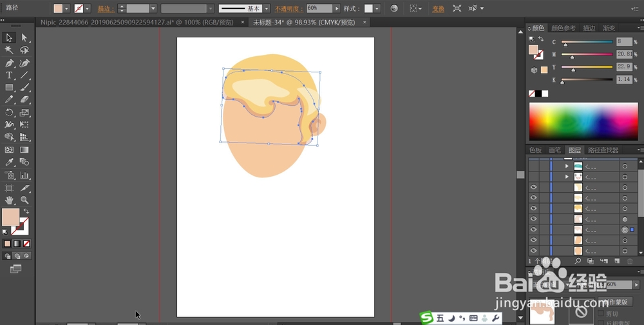Select the Paintbrush tool
This screenshot has width=644, height=325.
click(x=24, y=87)
